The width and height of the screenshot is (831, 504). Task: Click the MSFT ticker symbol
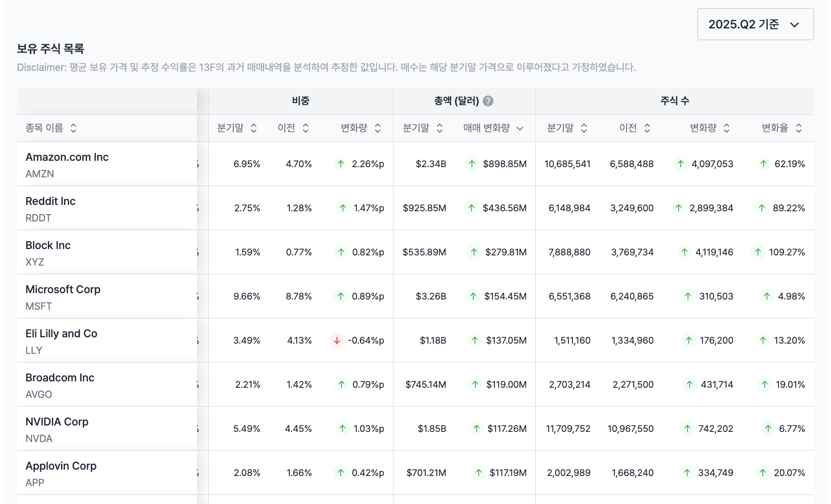[39, 306]
